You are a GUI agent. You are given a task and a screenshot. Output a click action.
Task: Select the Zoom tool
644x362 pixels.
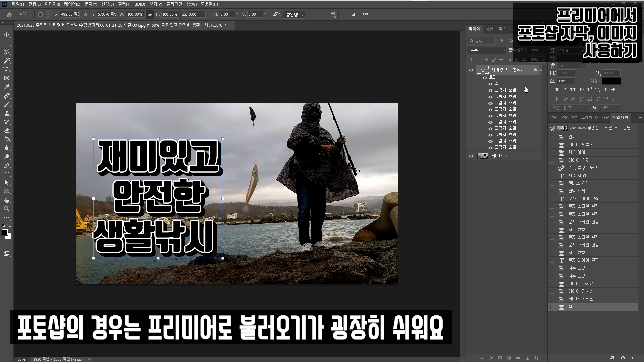click(x=7, y=209)
